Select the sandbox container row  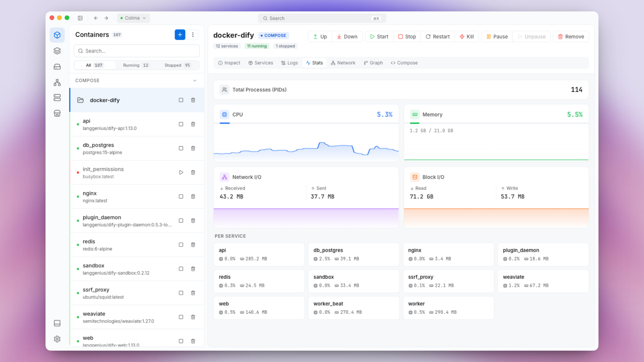tap(137, 269)
